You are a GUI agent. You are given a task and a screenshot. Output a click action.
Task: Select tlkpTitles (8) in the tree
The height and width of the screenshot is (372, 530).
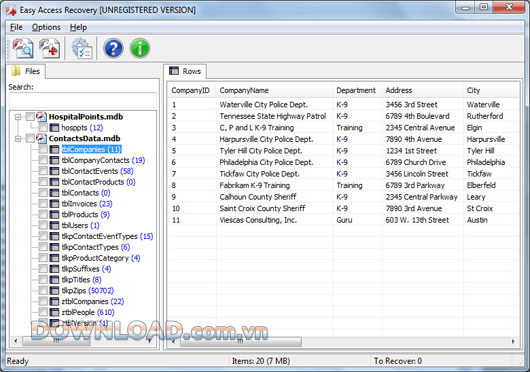[x=81, y=280]
